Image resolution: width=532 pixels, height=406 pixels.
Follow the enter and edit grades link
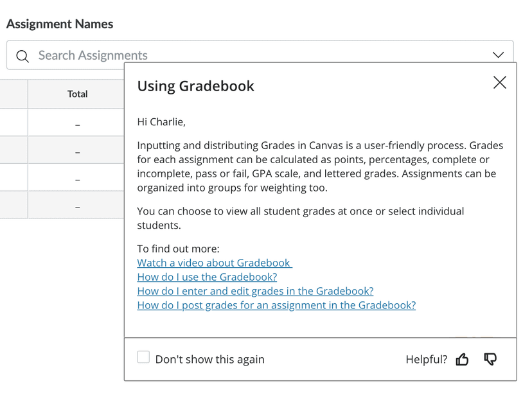(x=255, y=291)
